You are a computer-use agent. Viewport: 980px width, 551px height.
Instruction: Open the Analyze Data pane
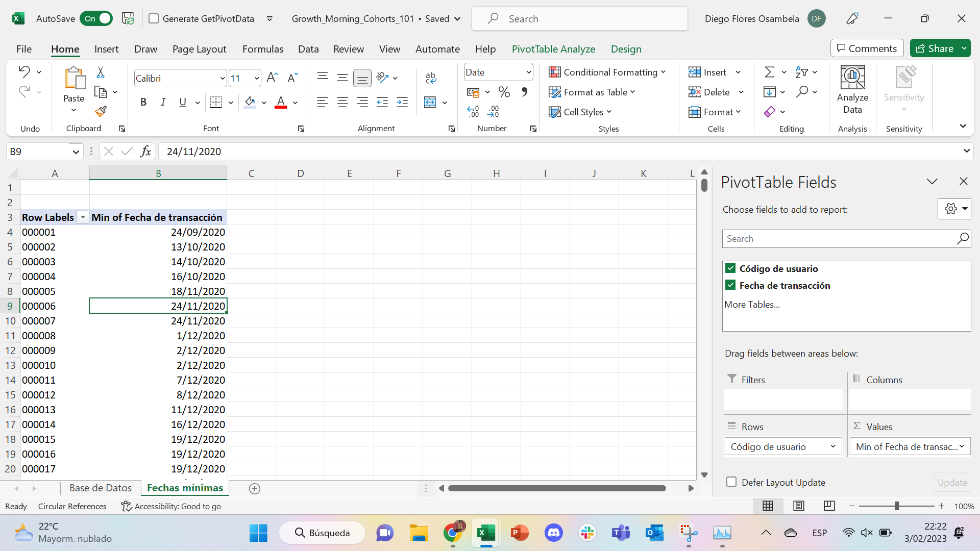point(852,90)
